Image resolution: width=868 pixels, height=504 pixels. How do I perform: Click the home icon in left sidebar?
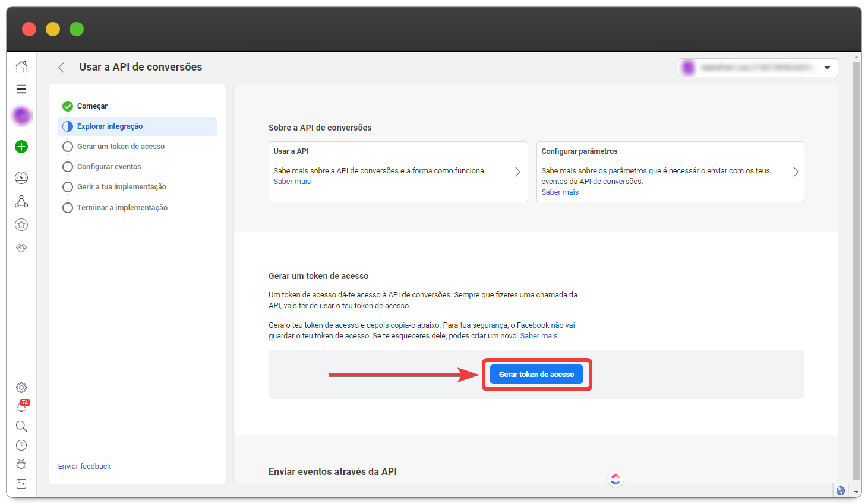21,66
